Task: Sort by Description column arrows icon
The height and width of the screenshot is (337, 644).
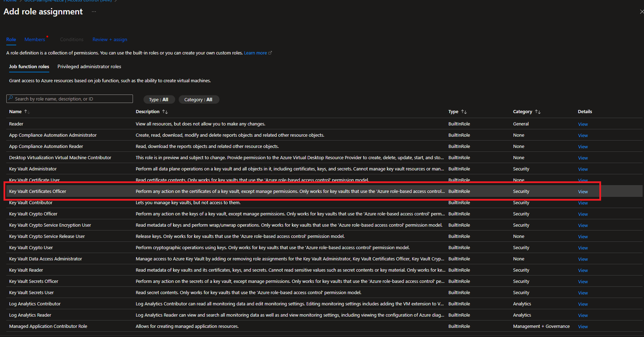Action: pos(165,112)
